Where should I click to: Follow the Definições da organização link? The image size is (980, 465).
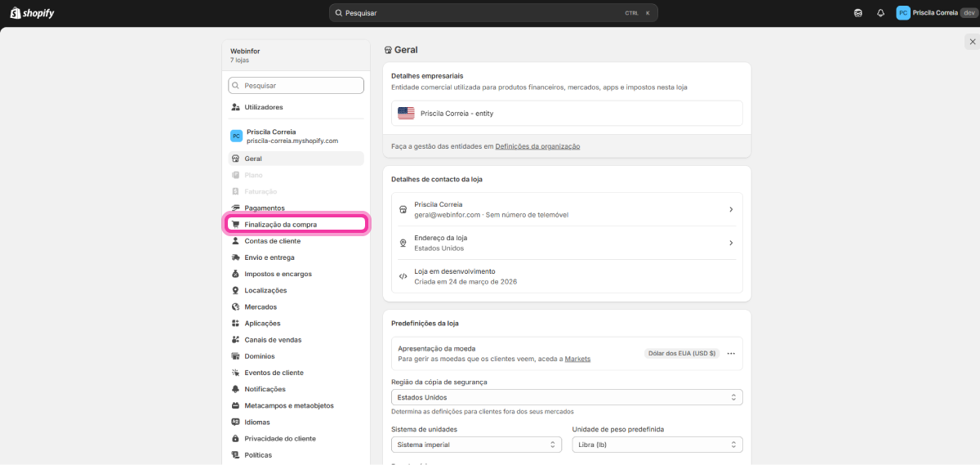[x=537, y=146]
